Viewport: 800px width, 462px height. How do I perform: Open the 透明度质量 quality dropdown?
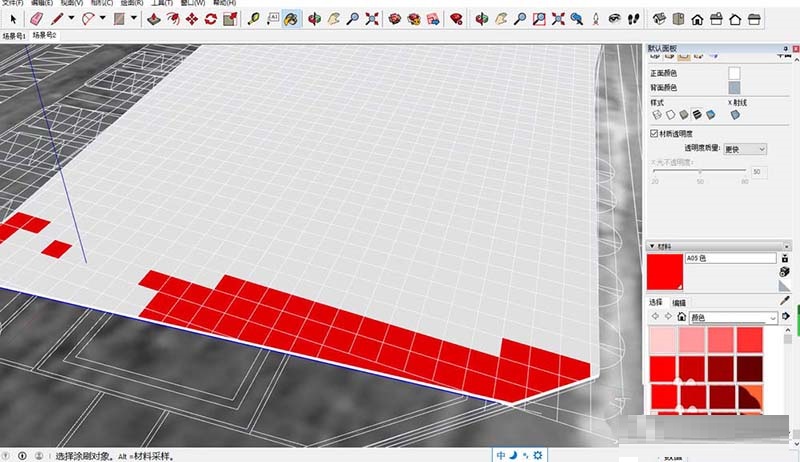(745, 149)
